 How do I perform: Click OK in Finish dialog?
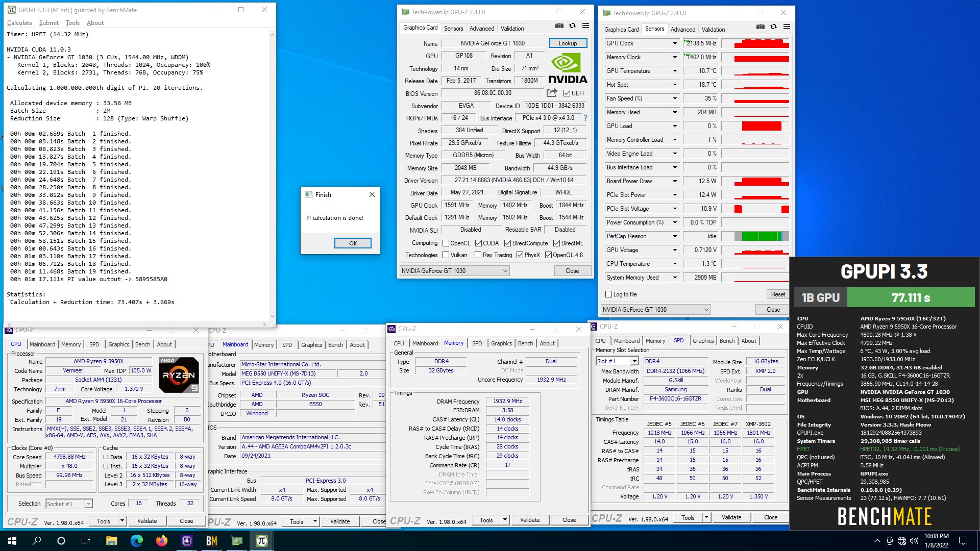[353, 243]
